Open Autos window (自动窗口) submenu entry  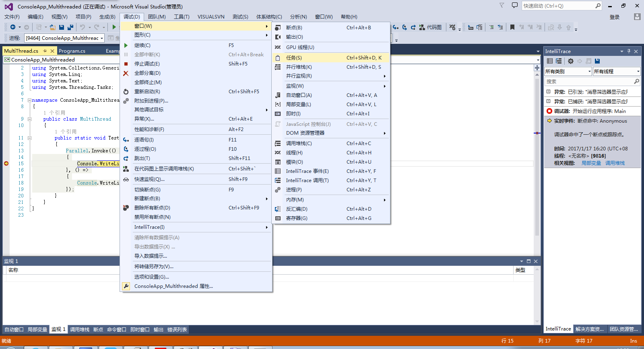tap(331, 95)
